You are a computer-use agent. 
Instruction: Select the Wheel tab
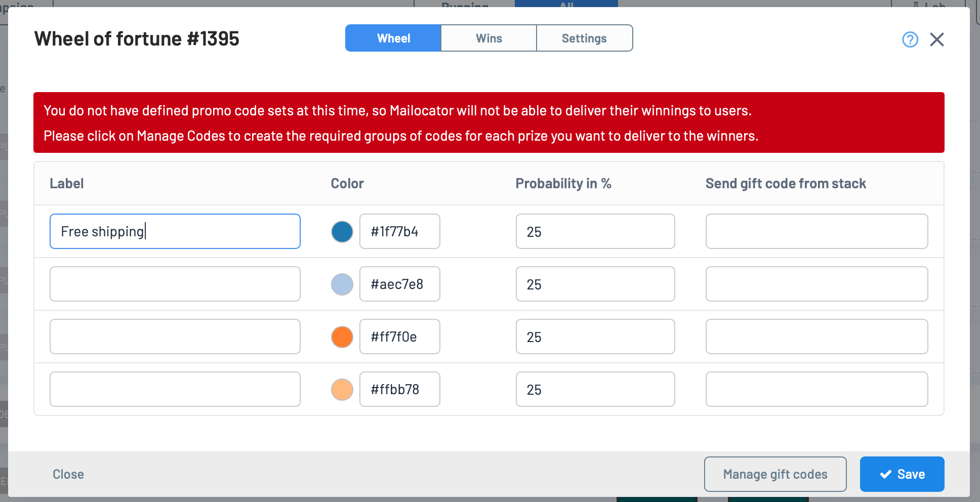393,38
